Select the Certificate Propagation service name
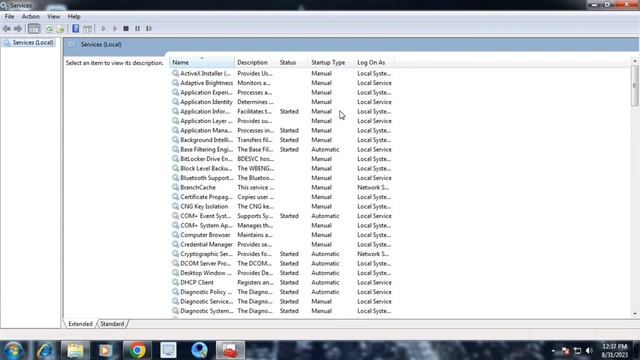 (207, 197)
